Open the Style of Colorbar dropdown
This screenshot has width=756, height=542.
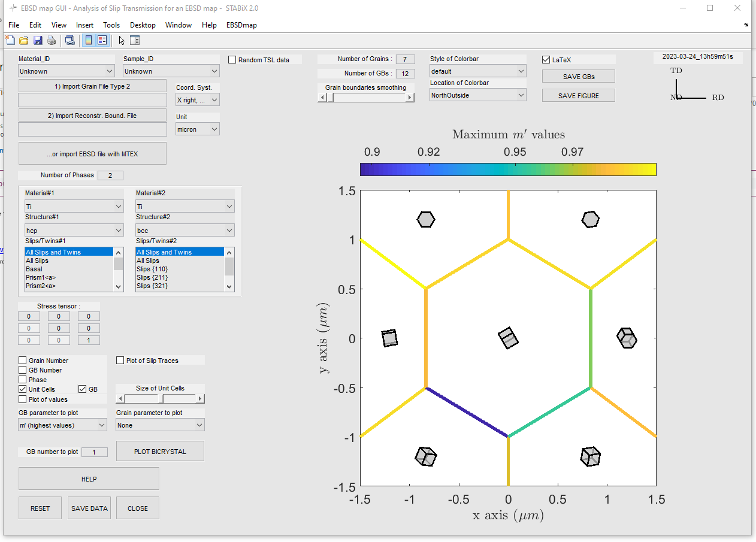point(477,71)
